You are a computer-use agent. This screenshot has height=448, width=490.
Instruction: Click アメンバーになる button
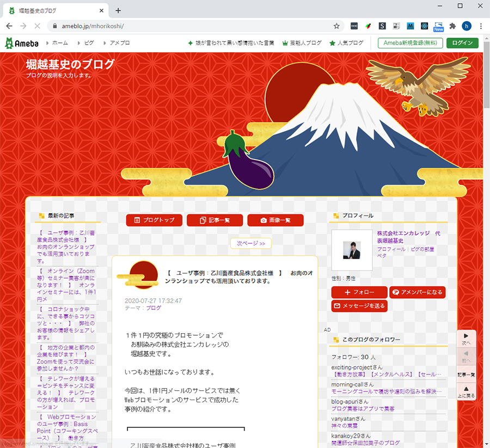(417, 292)
